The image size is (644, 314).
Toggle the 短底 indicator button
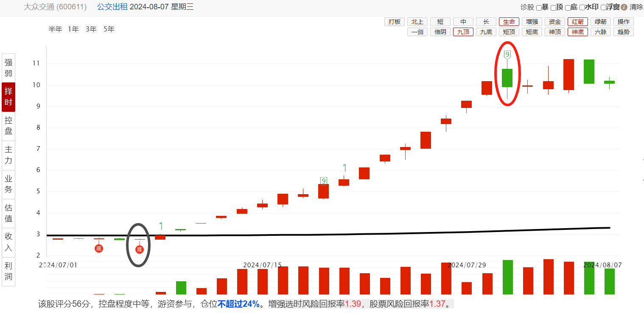click(x=532, y=32)
